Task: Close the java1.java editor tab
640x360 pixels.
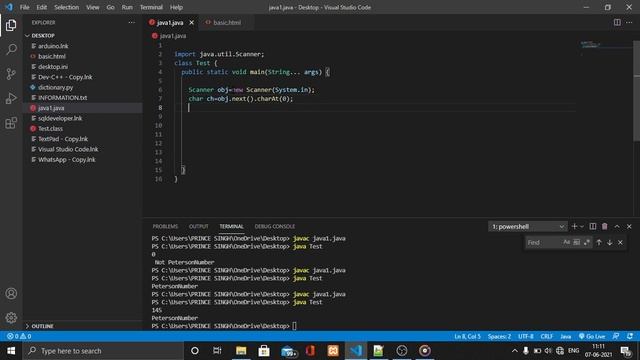Action: tap(191, 22)
